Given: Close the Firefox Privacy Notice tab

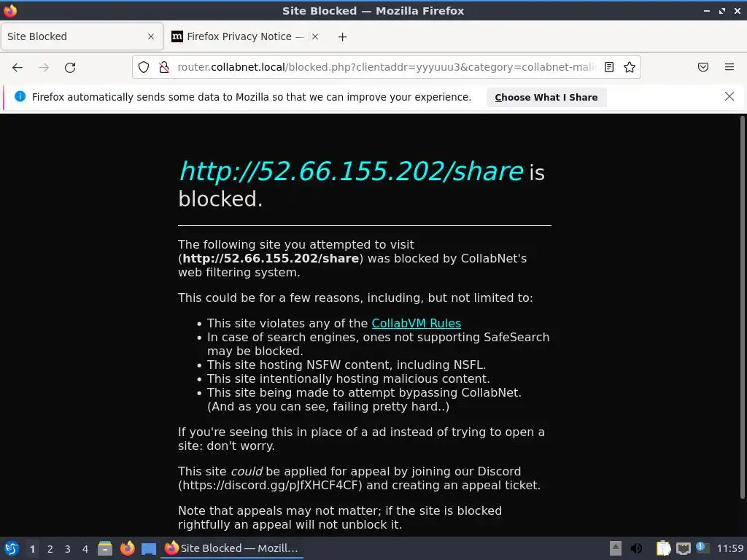Looking at the screenshot, I should click(314, 36).
